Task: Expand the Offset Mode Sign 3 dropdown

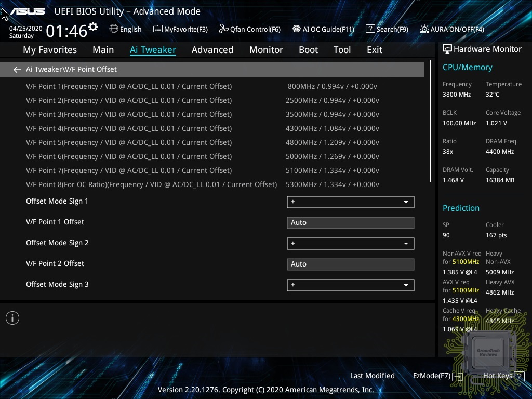Action: [351, 285]
